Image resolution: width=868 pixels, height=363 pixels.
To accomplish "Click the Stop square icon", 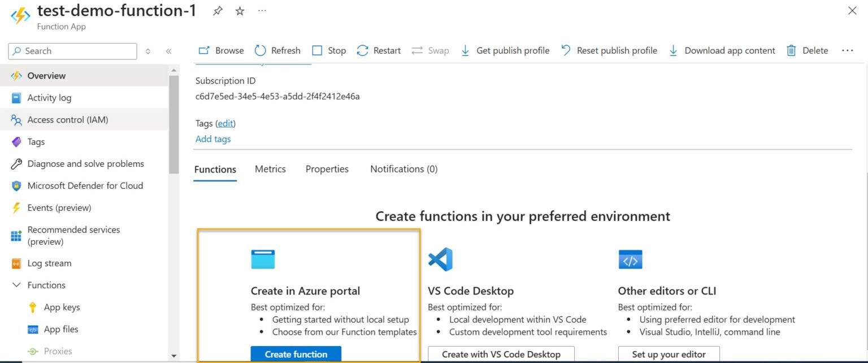I will point(317,50).
